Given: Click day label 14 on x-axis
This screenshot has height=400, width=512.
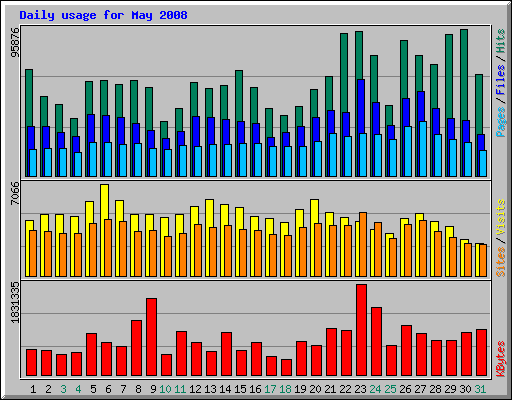Looking at the screenshot, I should [x=225, y=389].
